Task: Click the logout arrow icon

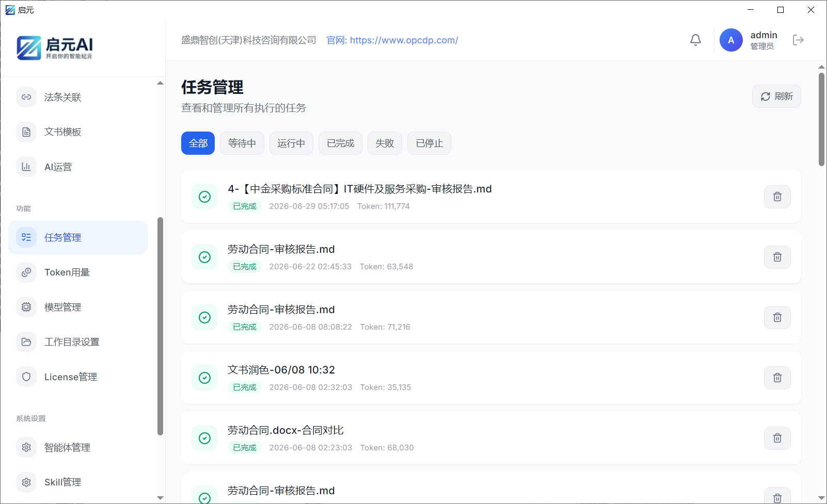Action: tap(798, 40)
